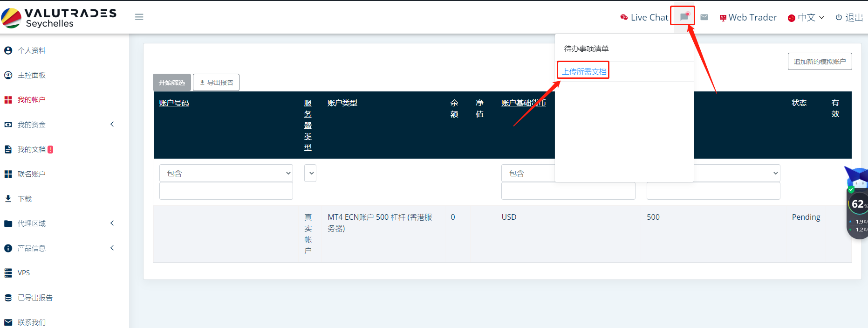
Task: Open Live Chat in the header
Action: click(x=644, y=17)
